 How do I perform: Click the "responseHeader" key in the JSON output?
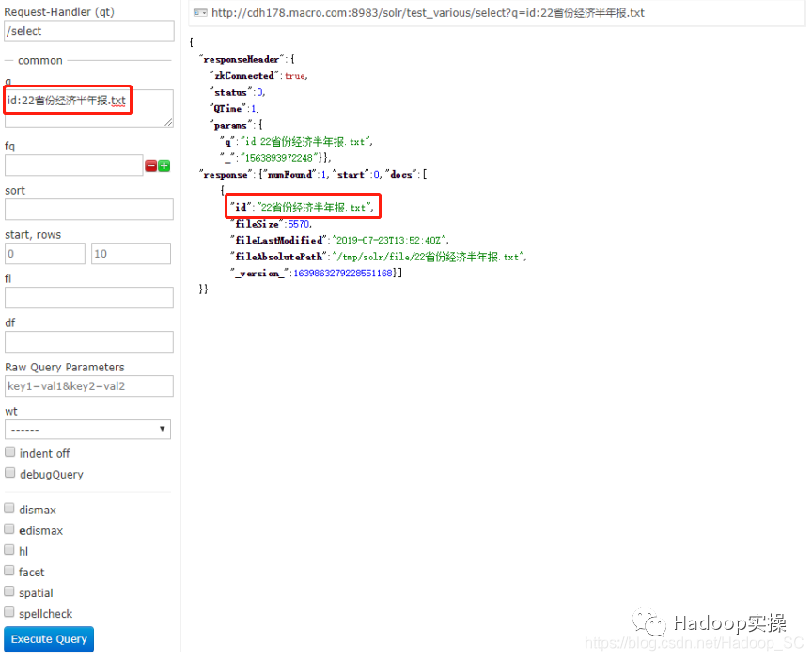[242, 59]
